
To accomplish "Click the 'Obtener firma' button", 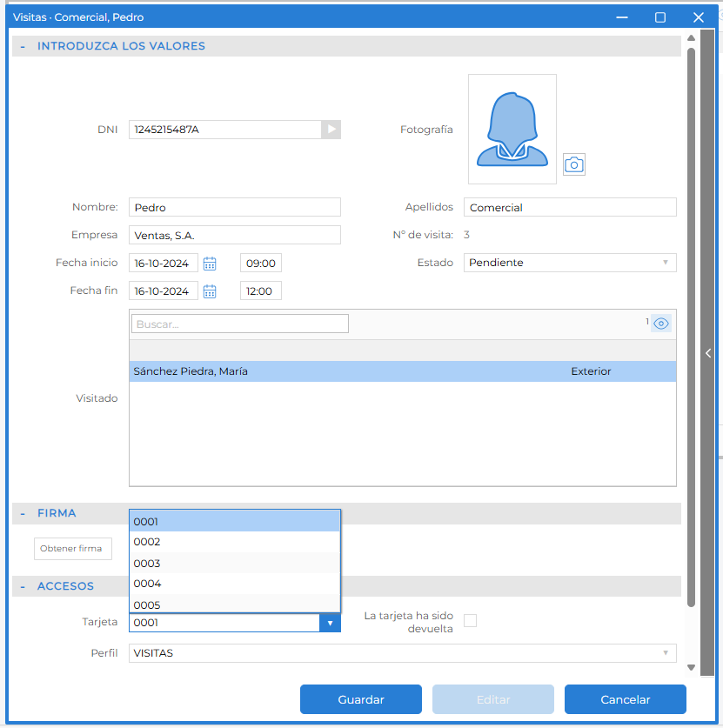I will click(x=73, y=549).
